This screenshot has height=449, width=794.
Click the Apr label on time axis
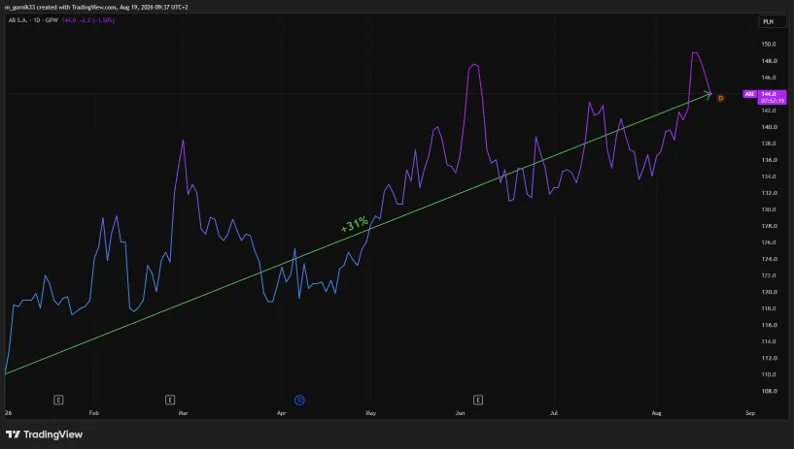tap(282, 413)
